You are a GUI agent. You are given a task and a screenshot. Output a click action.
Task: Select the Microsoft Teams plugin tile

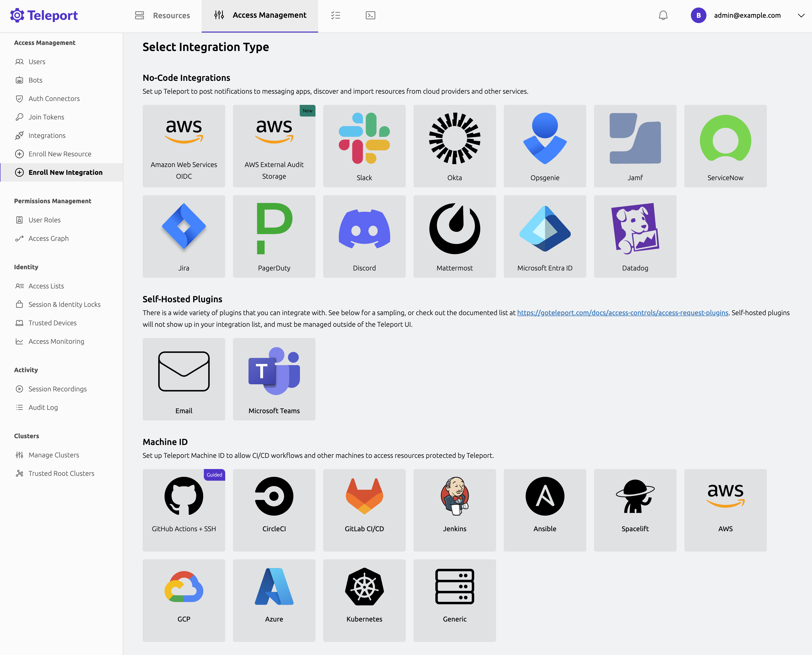274,379
